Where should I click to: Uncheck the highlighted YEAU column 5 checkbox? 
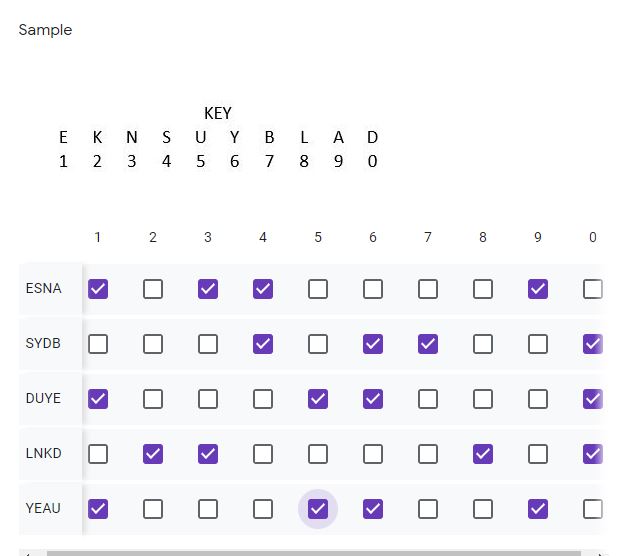point(318,509)
